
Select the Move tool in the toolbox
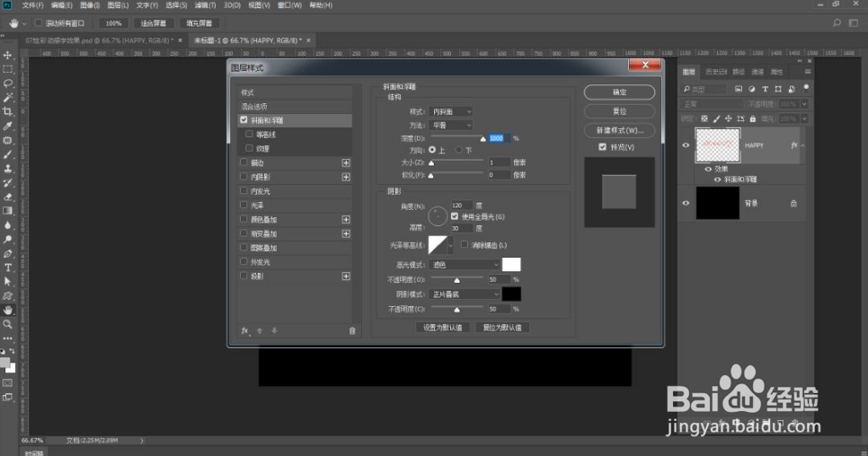[x=8, y=55]
